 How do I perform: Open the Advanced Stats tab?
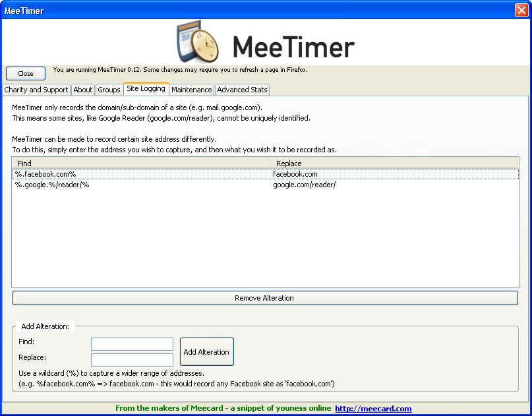pos(242,90)
